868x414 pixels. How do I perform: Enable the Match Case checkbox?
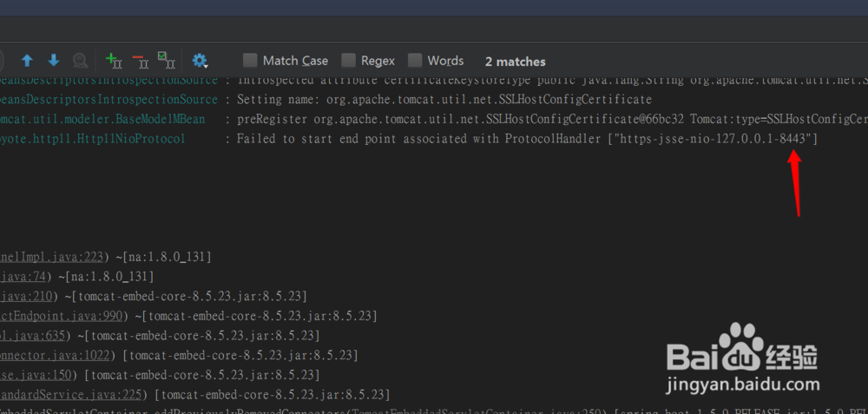(250, 61)
